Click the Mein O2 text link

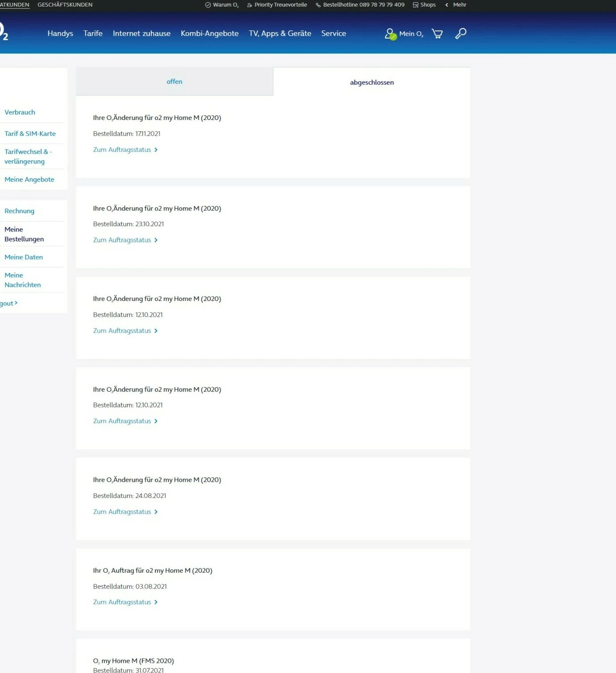tap(411, 34)
